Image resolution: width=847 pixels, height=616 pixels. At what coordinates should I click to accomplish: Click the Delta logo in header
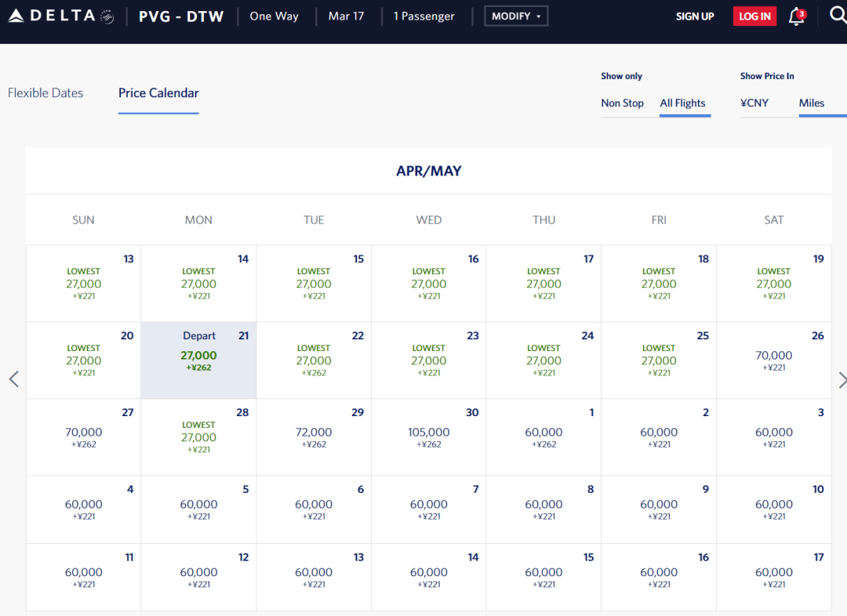61,16
